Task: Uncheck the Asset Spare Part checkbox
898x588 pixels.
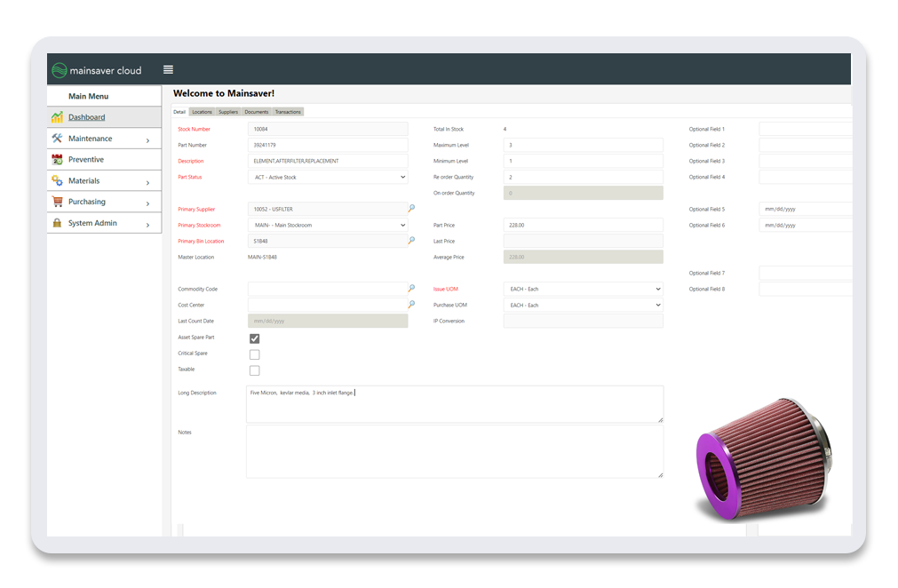Action: click(x=254, y=338)
